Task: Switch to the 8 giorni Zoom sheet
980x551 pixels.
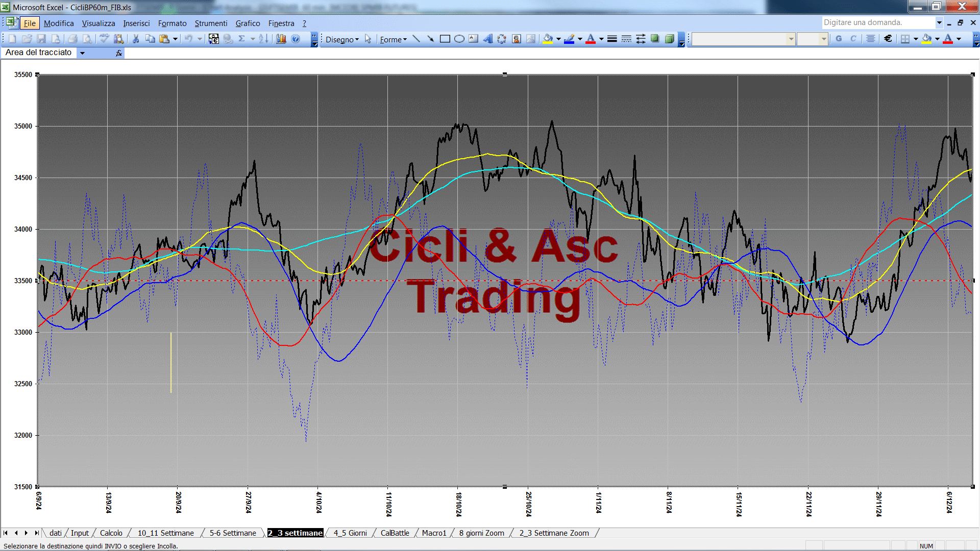Action: pyautogui.click(x=481, y=533)
